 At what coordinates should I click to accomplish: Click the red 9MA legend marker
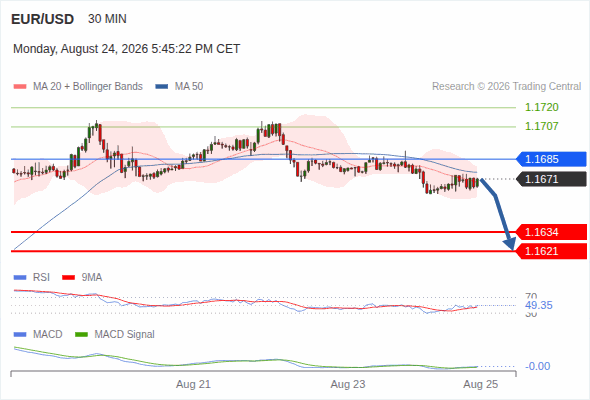68,278
